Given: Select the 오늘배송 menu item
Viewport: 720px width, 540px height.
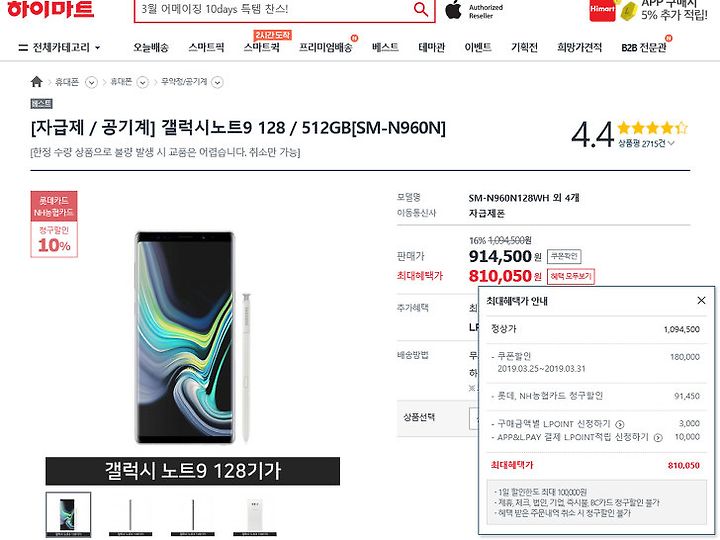Looking at the screenshot, I should pos(151,47).
